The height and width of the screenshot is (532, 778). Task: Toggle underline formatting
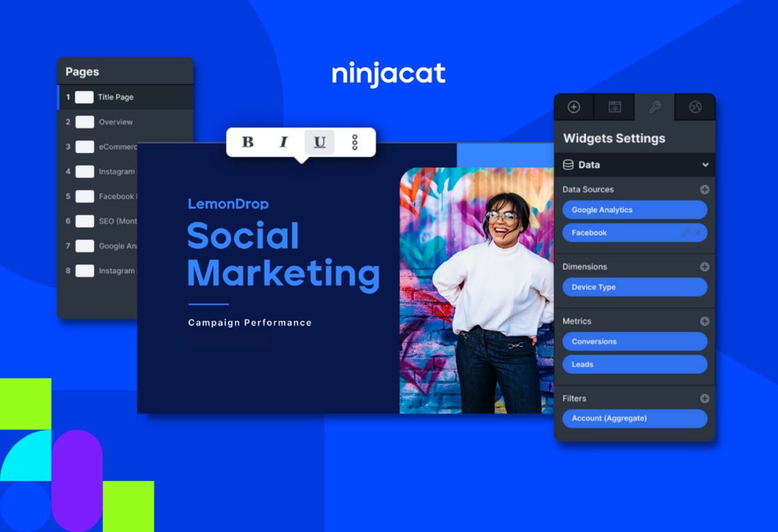[x=319, y=142]
